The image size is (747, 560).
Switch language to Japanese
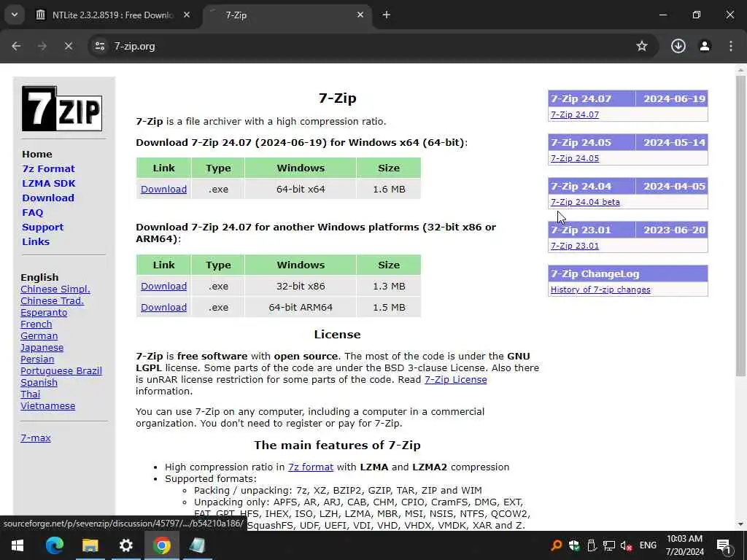point(42,348)
